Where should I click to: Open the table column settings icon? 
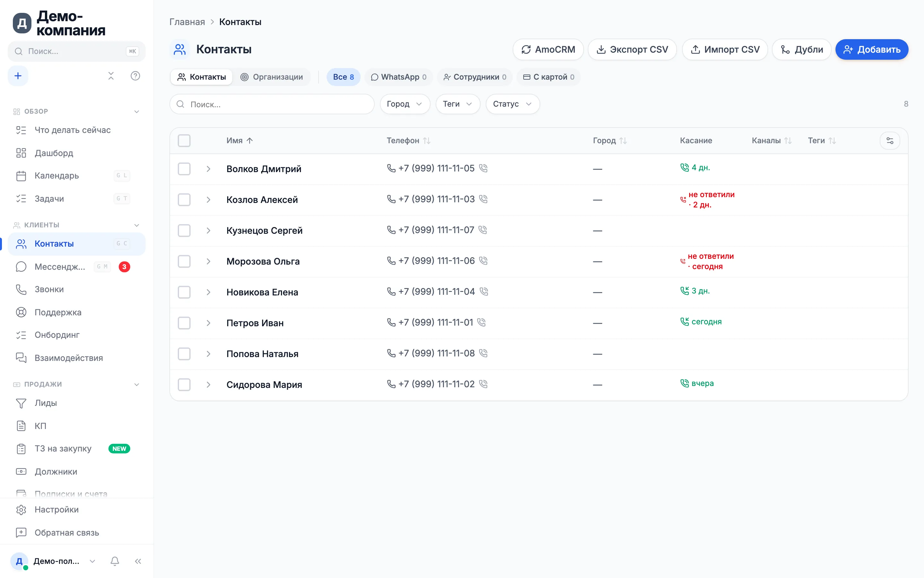click(890, 141)
